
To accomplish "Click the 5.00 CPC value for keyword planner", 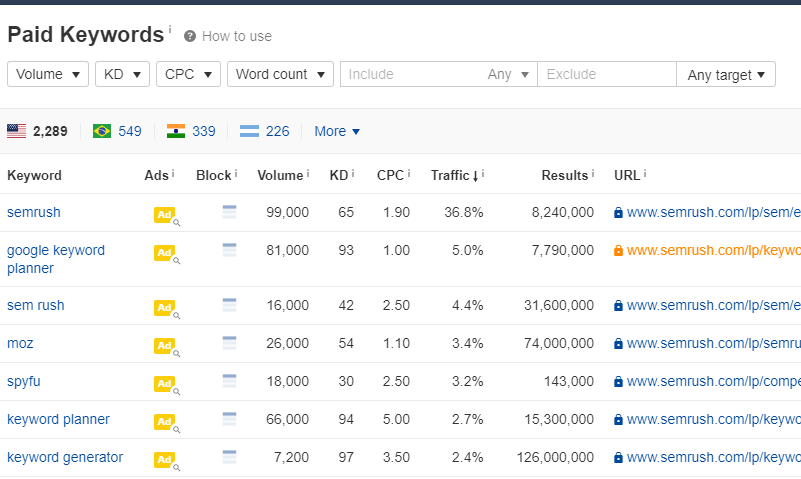I will click(x=396, y=419).
